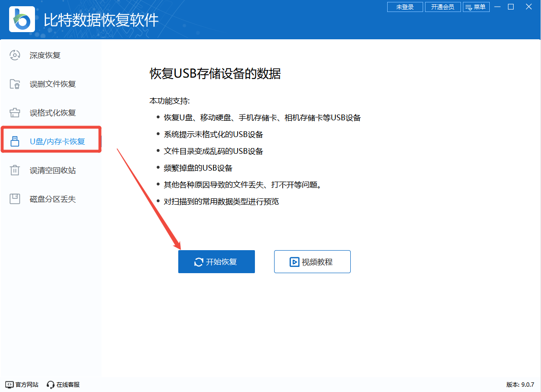Click the 比特数据恢复软件 app logo
The width and height of the screenshot is (541, 392).
[x=22, y=19]
